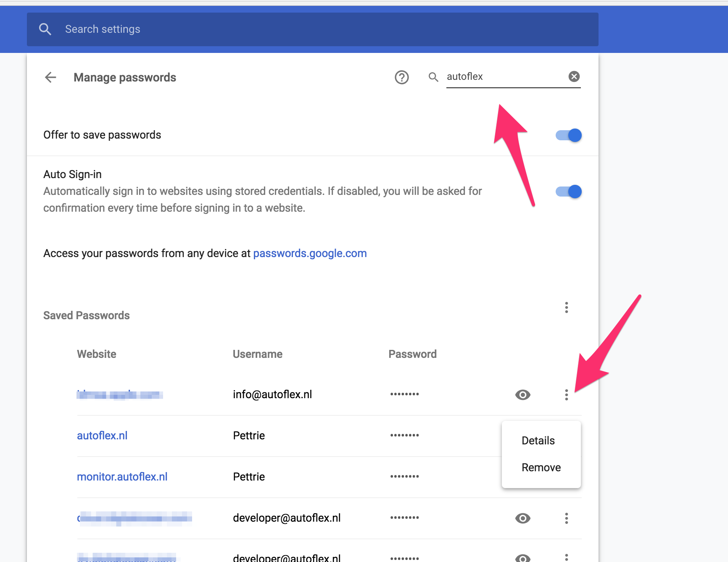Show password for info@autoflex.nl
This screenshot has width=728, height=562.
coord(522,395)
